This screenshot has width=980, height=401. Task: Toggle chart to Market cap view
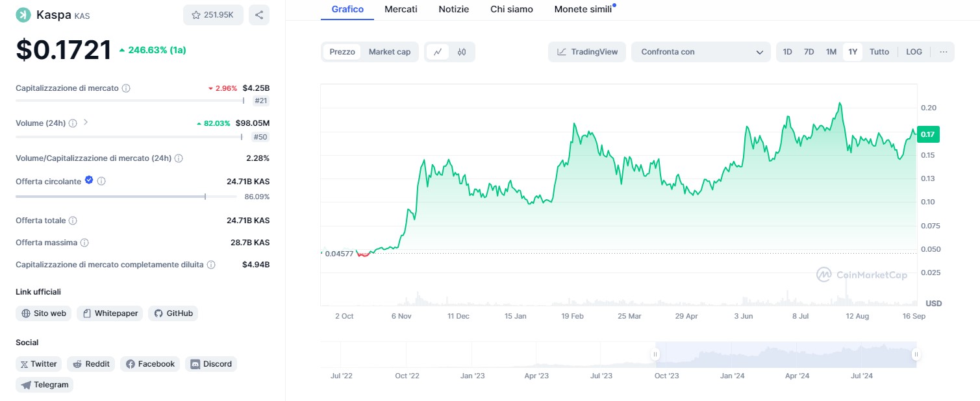click(389, 52)
